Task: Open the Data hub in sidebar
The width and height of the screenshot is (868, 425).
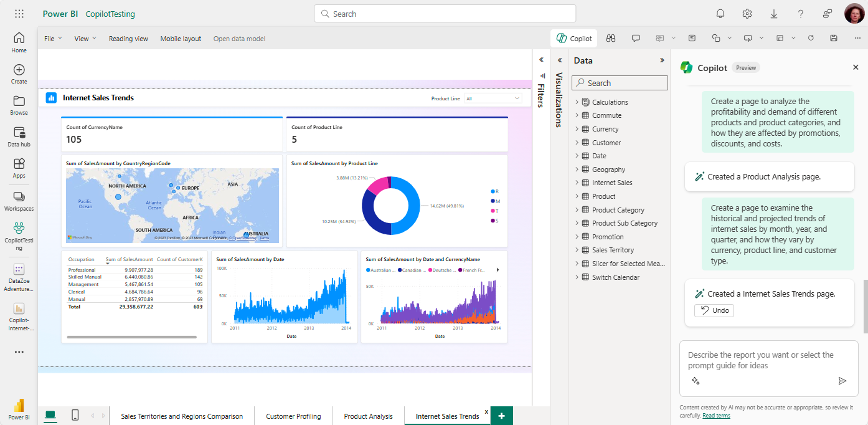Action: point(19,137)
